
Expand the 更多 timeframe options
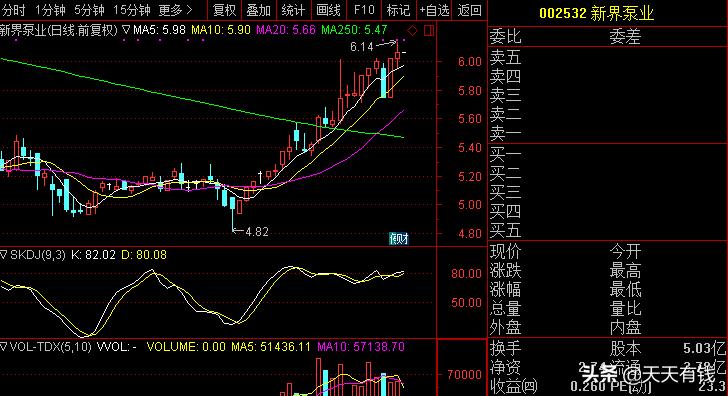pos(175,10)
